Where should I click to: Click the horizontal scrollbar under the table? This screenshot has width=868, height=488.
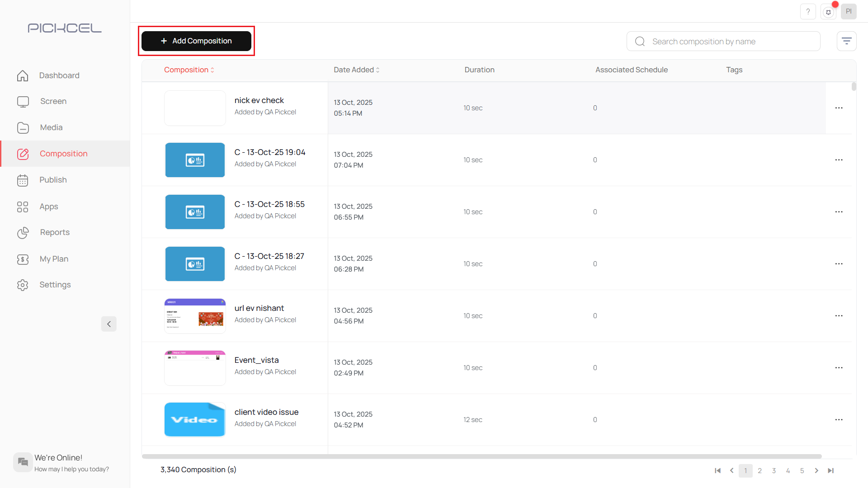(481, 456)
